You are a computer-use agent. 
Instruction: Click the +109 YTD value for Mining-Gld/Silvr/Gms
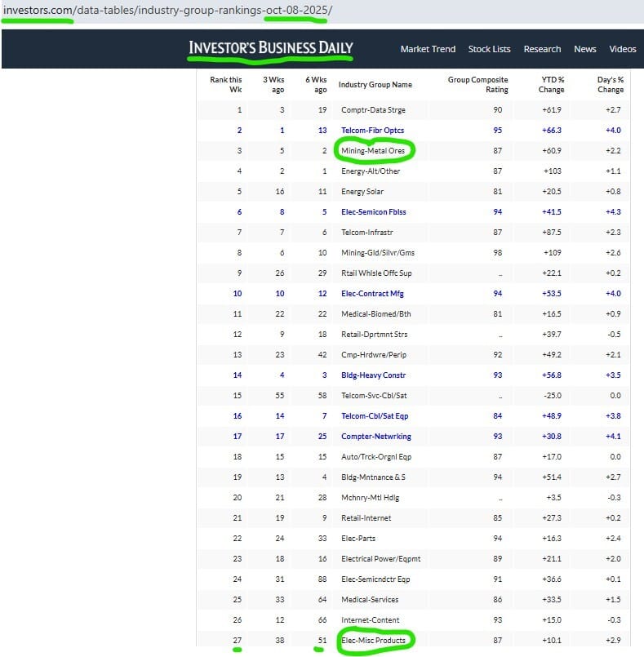click(553, 253)
